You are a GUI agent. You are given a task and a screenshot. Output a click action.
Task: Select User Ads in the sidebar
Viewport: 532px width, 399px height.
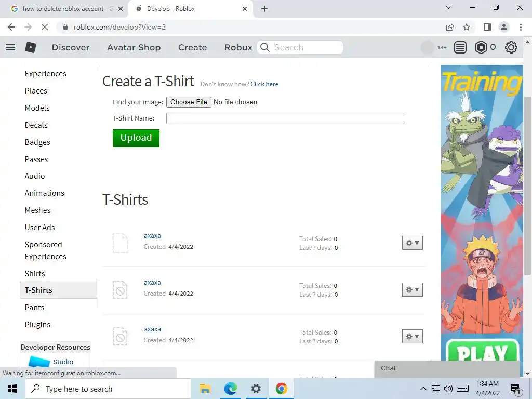pyautogui.click(x=39, y=228)
